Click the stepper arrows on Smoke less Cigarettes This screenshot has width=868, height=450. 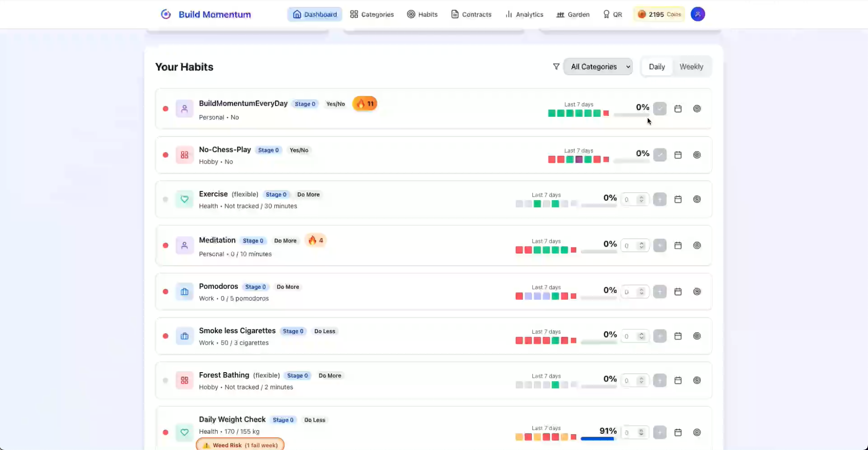641,336
